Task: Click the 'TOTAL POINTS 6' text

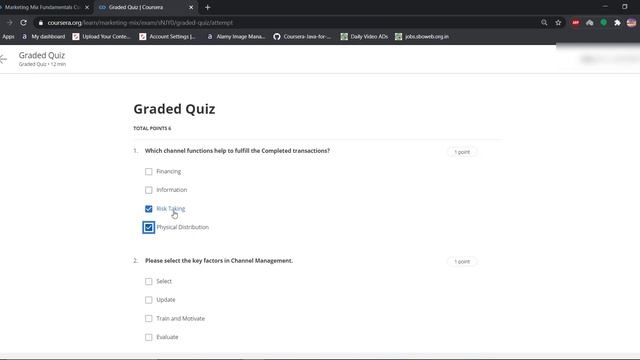Action: click(152, 128)
